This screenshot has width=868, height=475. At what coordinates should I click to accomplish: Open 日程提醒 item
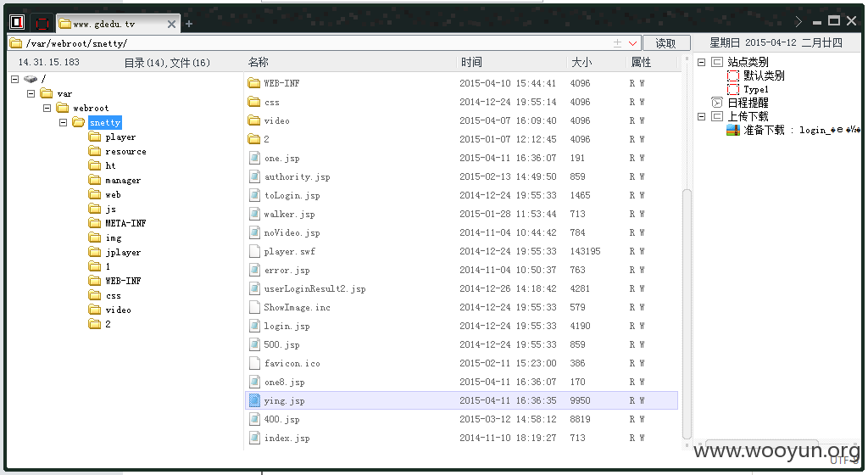pos(748,103)
